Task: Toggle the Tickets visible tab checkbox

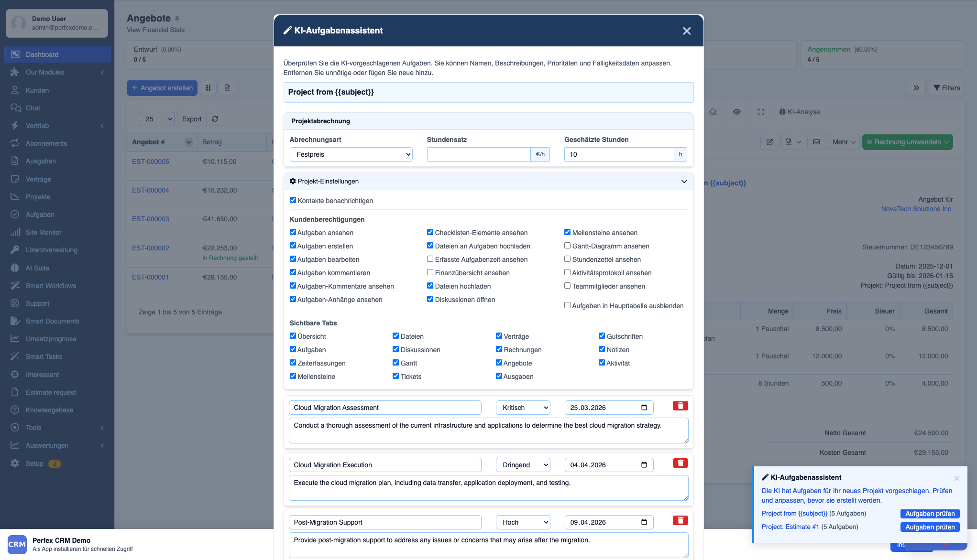Action: (x=395, y=376)
